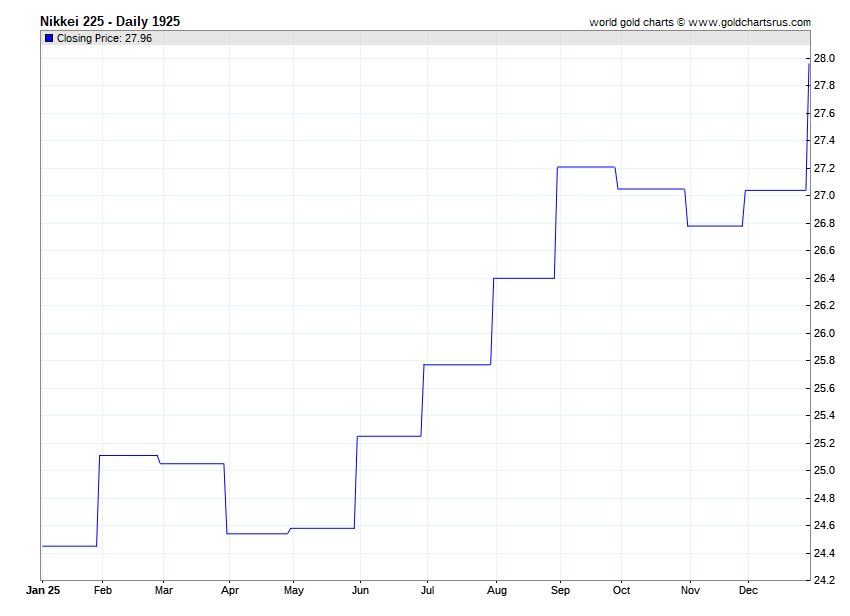Click the September price plateau on the line

click(586, 167)
